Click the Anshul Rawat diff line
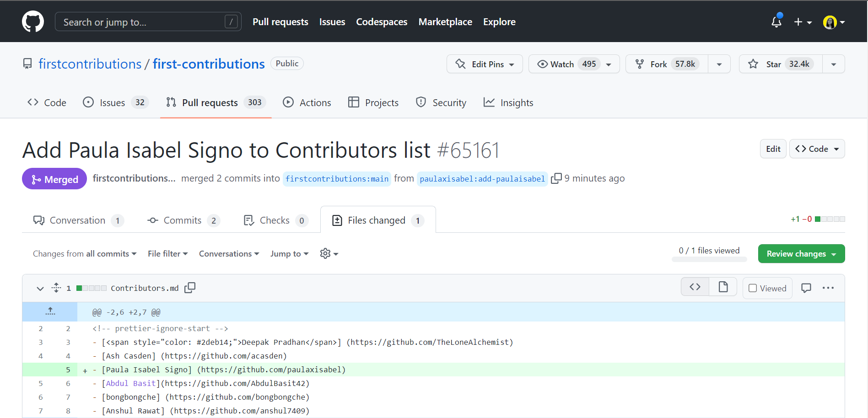The width and height of the screenshot is (868, 418). [x=433, y=411]
